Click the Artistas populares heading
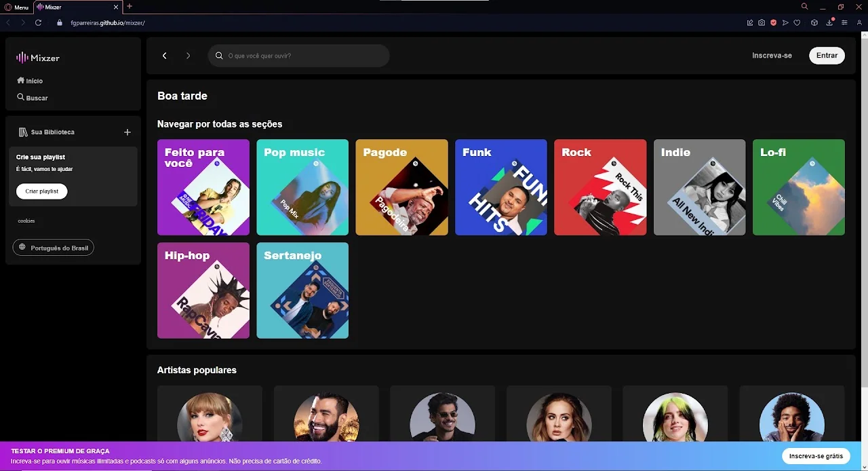This screenshot has width=868, height=471. (x=197, y=371)
